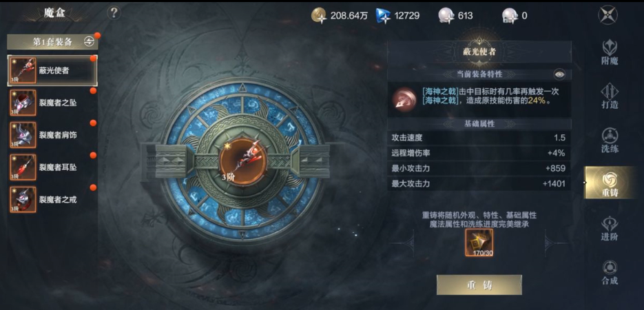Viewport: 644px width, 310px height.
Task: Select 蔽光使者 weapon entry
Action: point(52,70)
